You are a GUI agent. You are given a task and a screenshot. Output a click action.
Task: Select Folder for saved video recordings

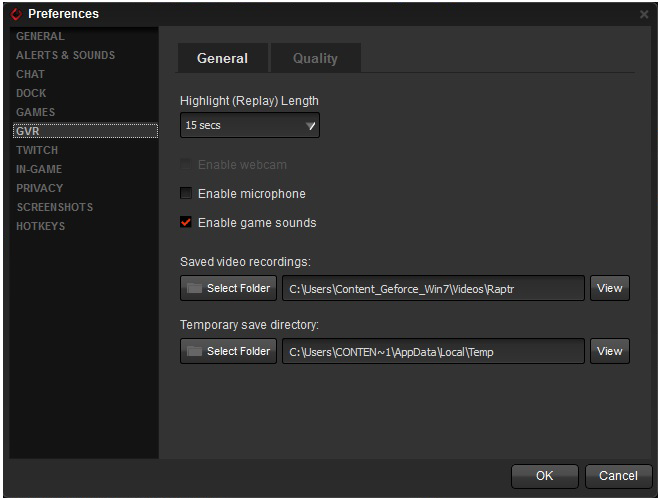pos(228,289)
